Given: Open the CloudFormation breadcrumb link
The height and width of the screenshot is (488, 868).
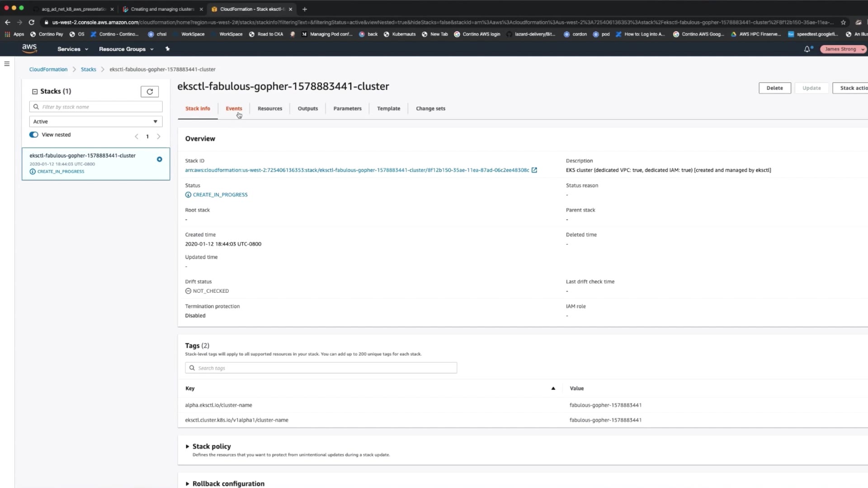Looking at the screenshot, I should [x=48, y=69].
